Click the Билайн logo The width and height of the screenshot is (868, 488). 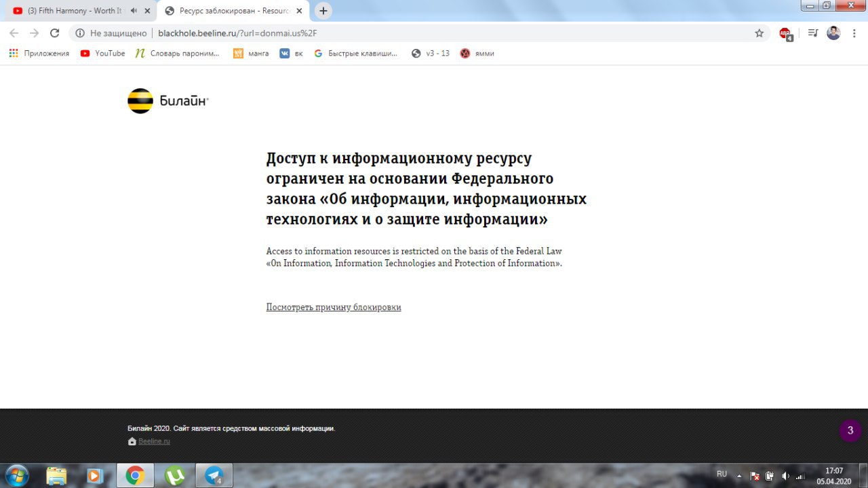(167, 100)
